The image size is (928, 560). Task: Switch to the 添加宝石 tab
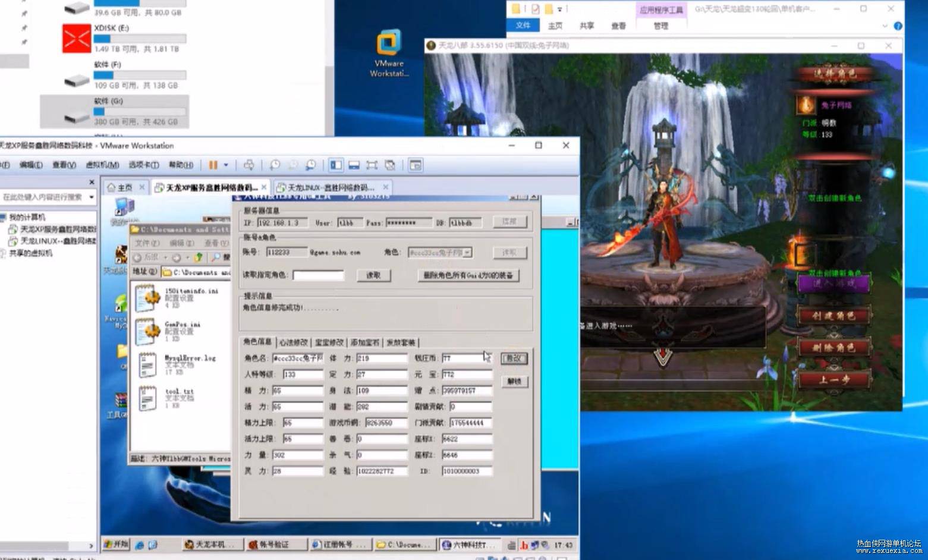(365, 342)
